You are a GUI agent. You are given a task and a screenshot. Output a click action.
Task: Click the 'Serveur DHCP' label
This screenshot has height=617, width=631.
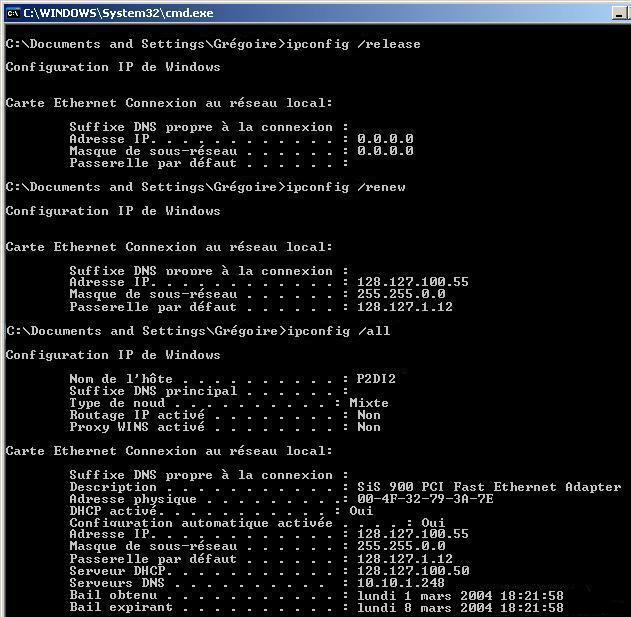[119, 571]
